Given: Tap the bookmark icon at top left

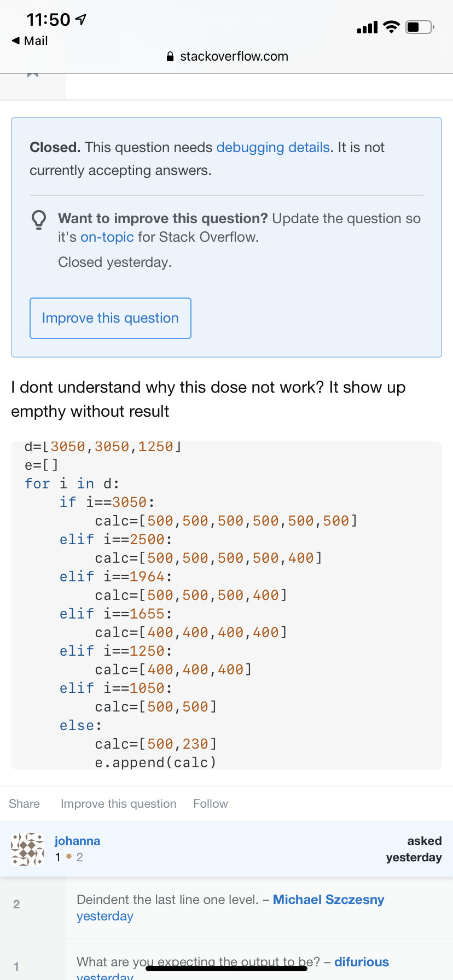Looking at the screenshot, I should point(33,75).
